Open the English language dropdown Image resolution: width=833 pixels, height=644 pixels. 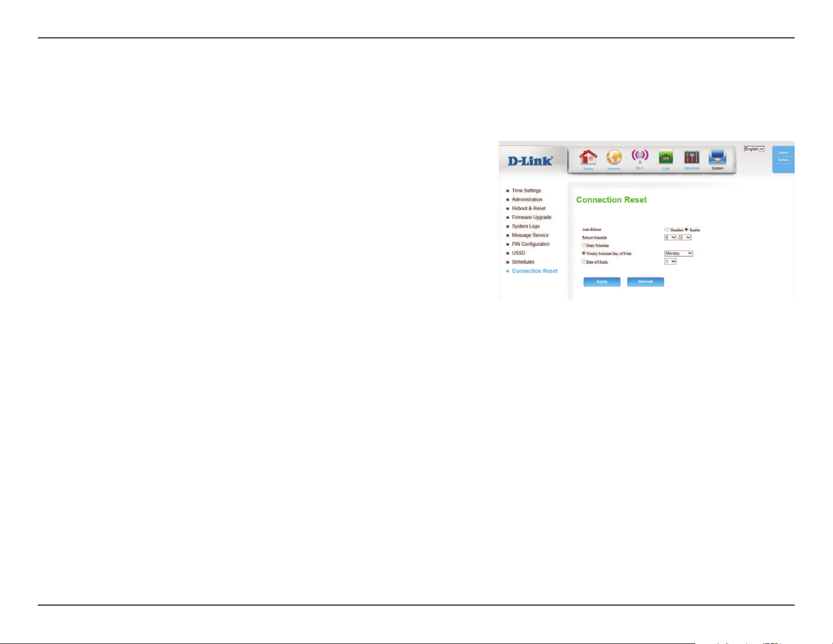pos(754,149)
